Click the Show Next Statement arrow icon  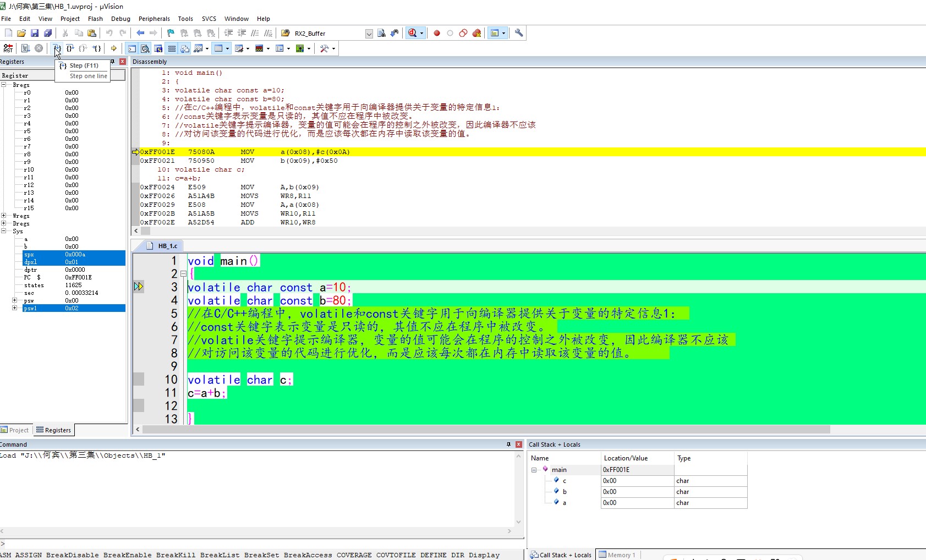pos(114,48)
